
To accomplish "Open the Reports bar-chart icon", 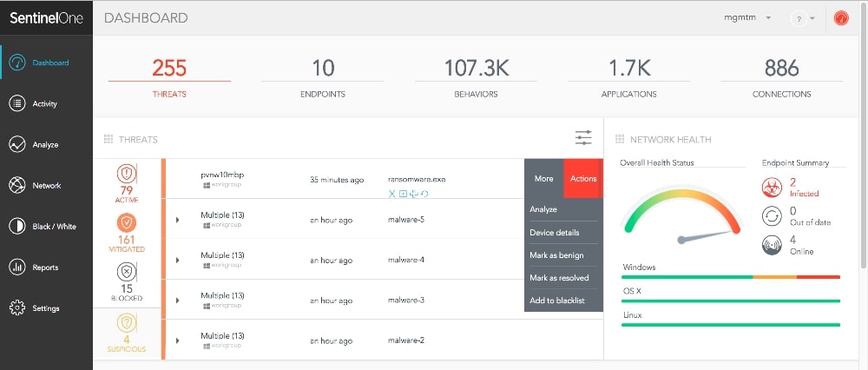I will [16, 267].
